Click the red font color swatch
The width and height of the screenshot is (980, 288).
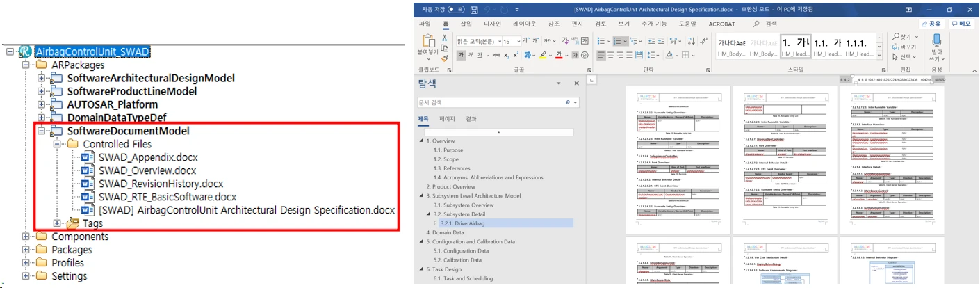click(559, 55)
